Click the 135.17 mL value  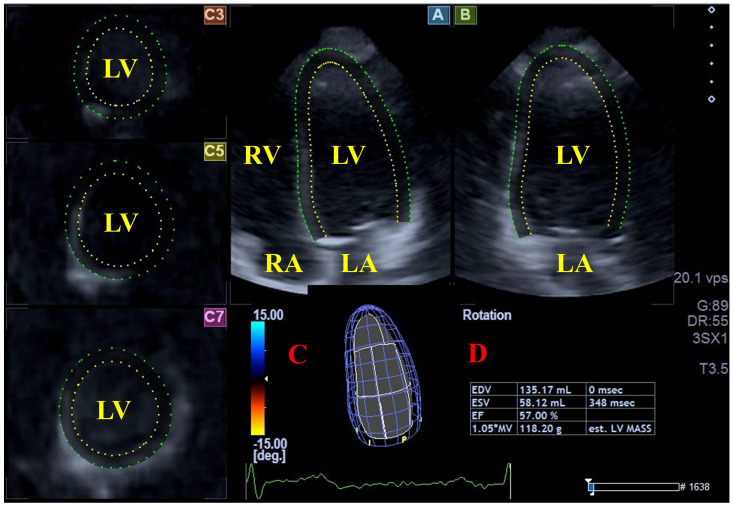pos(545,390)
